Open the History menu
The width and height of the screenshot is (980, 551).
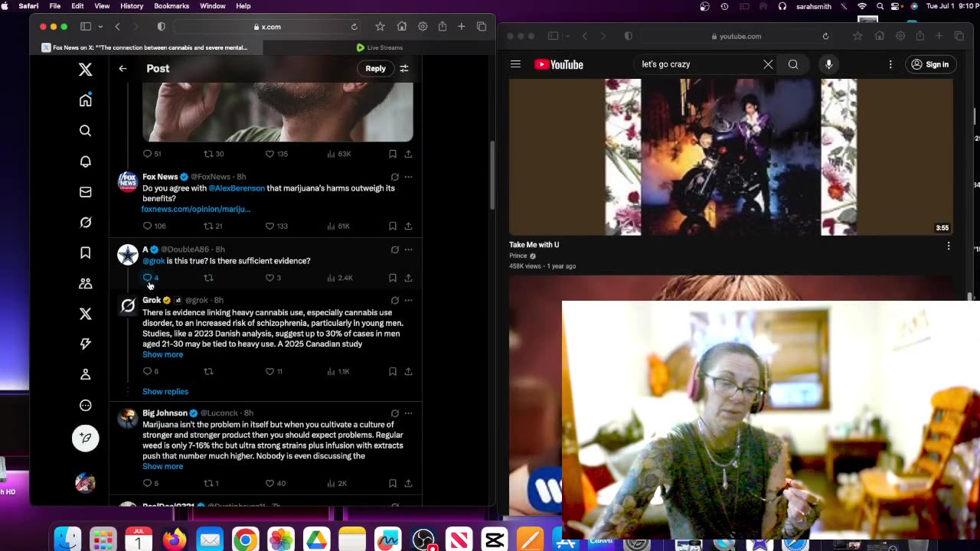(132, 6)
